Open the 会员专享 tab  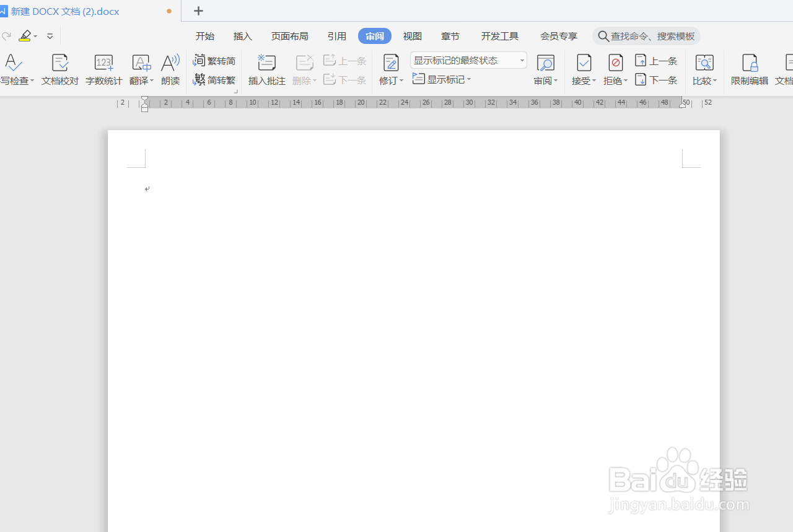(559, 37)
